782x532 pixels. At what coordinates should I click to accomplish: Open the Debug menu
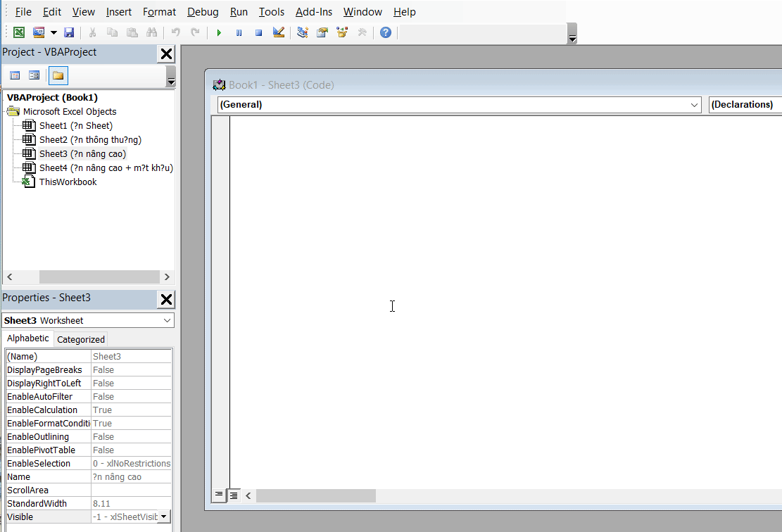click(x=203, y=12)
